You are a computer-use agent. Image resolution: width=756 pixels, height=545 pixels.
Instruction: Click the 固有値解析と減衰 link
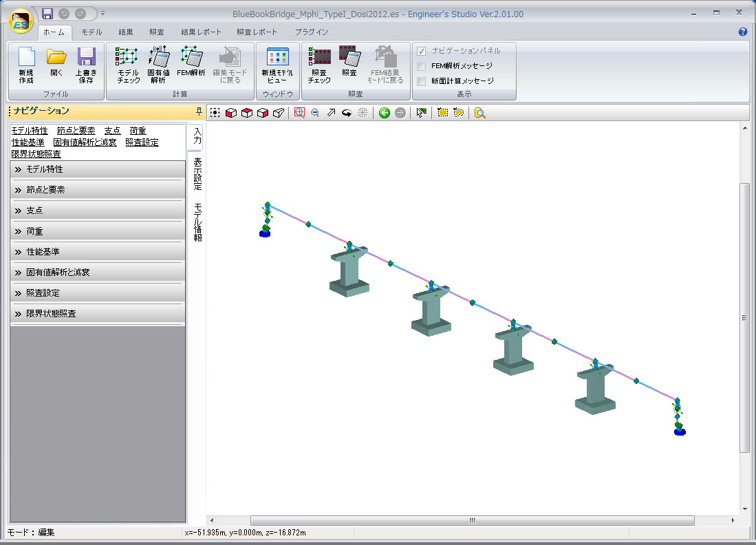pos(85,142)
